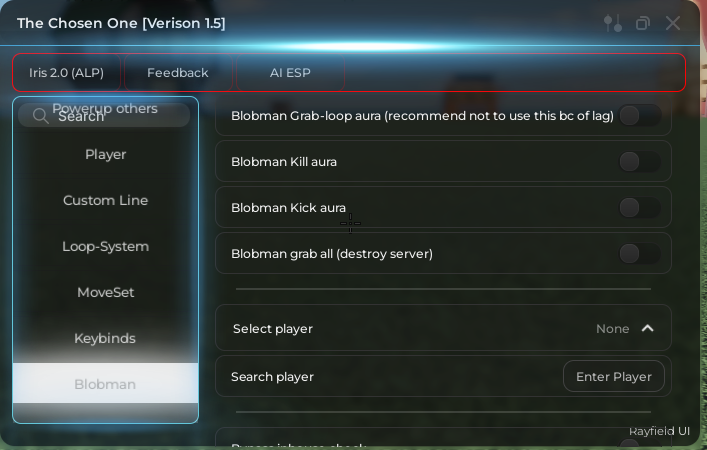Viewport: 707px width, 450px height.
Task: Go to Player section in sidebar
Action: [x=106, y=154]
